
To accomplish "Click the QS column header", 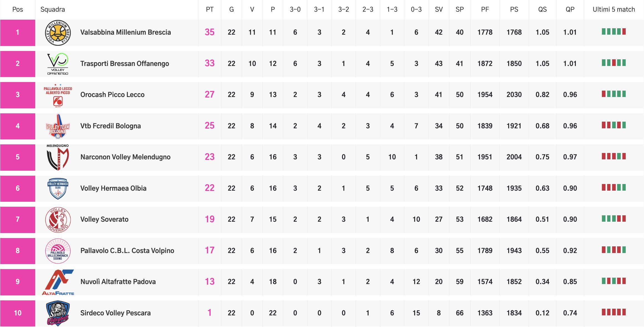I will tap(542, 9).
